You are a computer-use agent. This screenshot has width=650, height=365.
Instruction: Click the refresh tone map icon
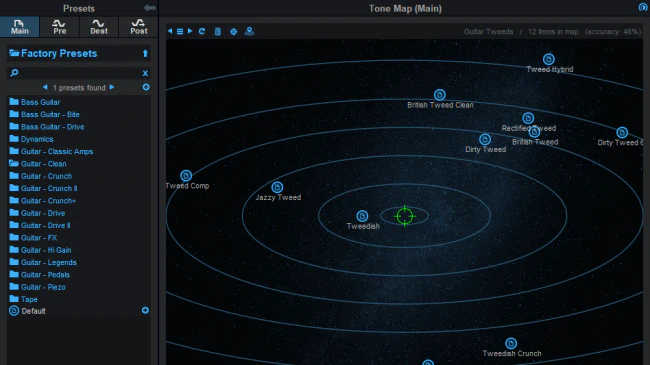202,31
